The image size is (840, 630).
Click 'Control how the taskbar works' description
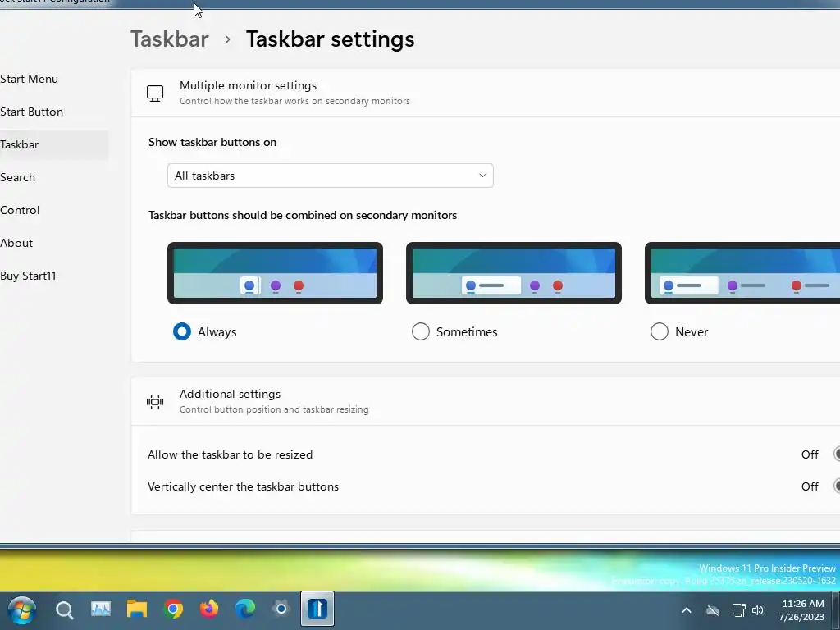pos(294,101)
